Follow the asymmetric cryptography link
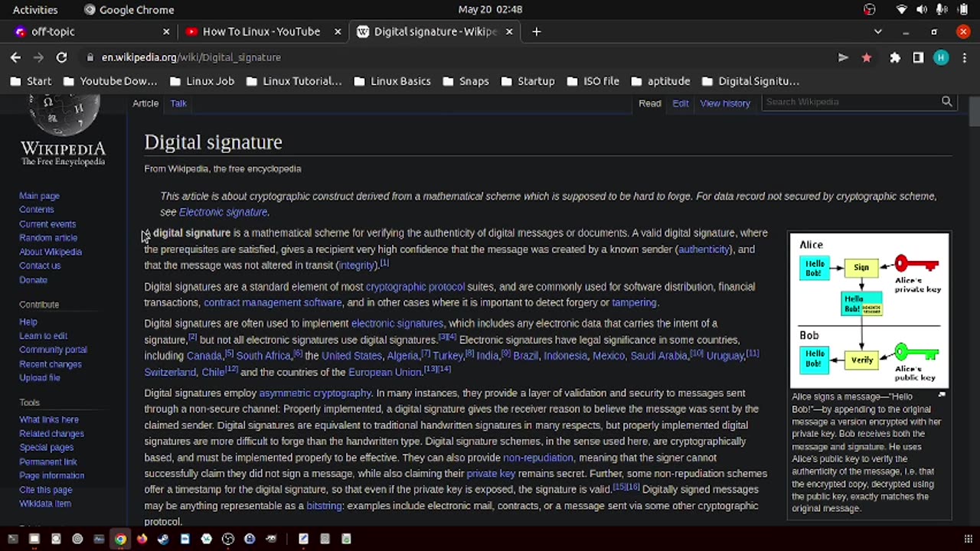980x551 pixels. click(315, 393)
